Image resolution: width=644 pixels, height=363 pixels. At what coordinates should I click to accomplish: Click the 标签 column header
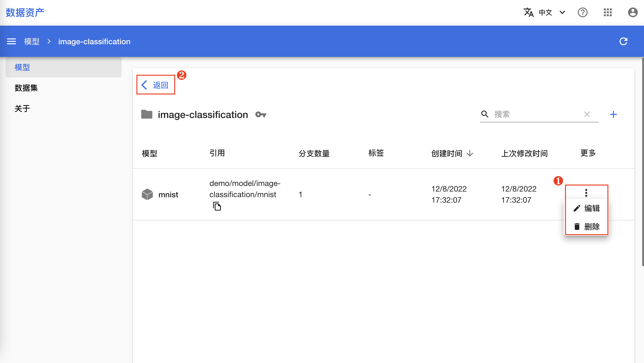coord(376,153)
